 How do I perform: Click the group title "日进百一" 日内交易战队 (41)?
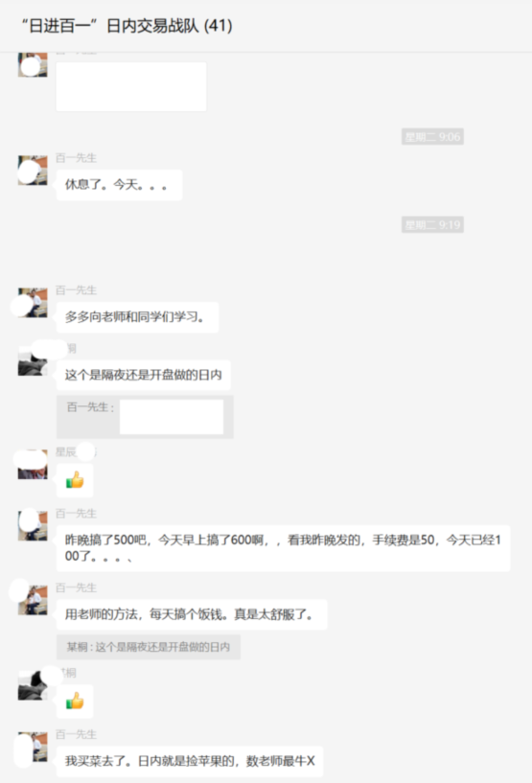coord(127,26)
